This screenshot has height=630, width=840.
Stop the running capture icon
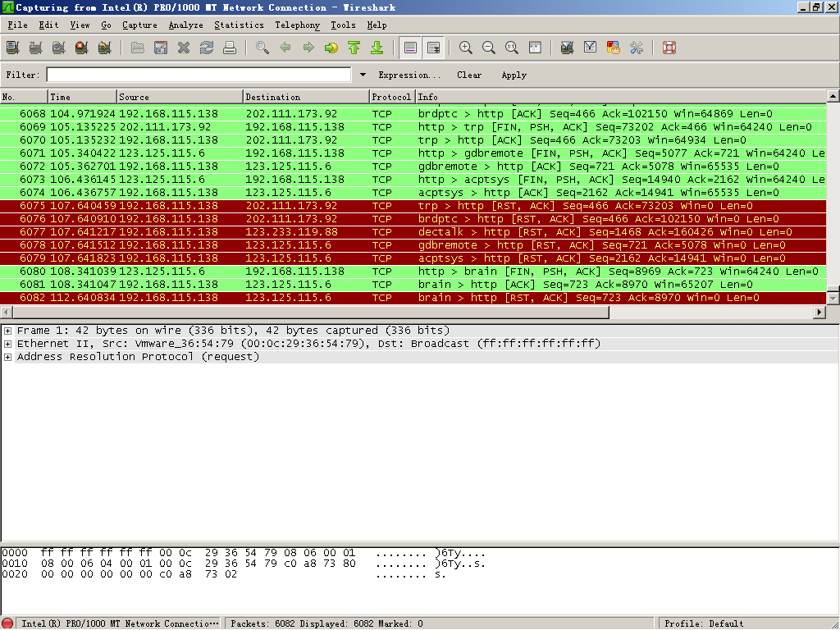point(82,48)
